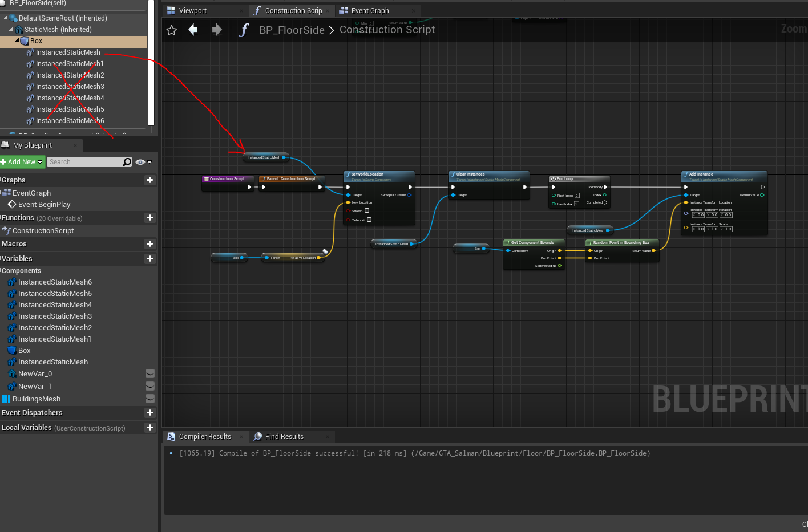Image resolution: width=808 pixels, height=532 pixels.
Task: Click the Box component icon in Variables list
Action: [12, 350]
